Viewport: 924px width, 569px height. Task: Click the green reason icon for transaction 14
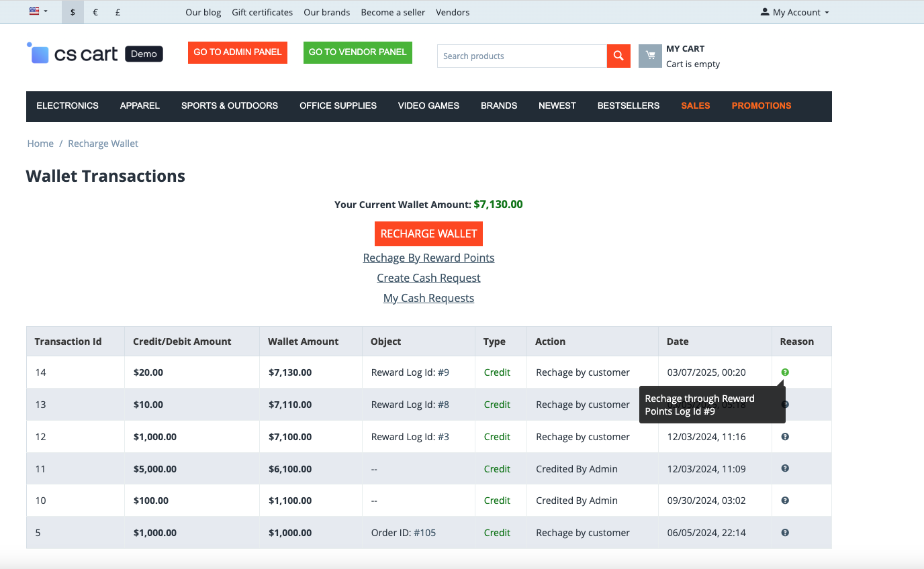[785, 372]
